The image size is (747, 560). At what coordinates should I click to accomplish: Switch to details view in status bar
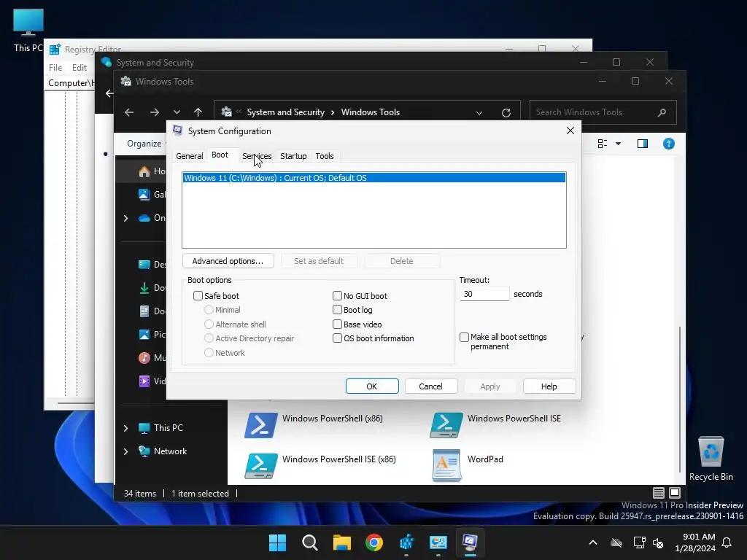[x=659, y=493]
